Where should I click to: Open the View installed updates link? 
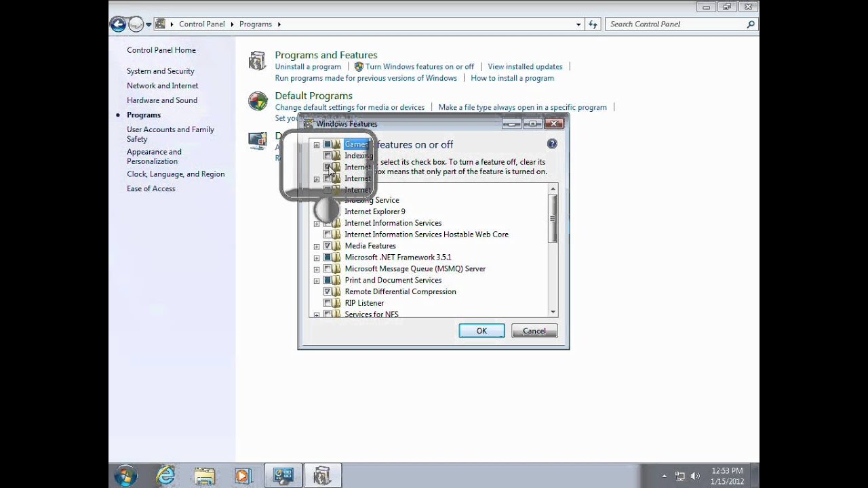pyautogui.click(x=525, y=66)
